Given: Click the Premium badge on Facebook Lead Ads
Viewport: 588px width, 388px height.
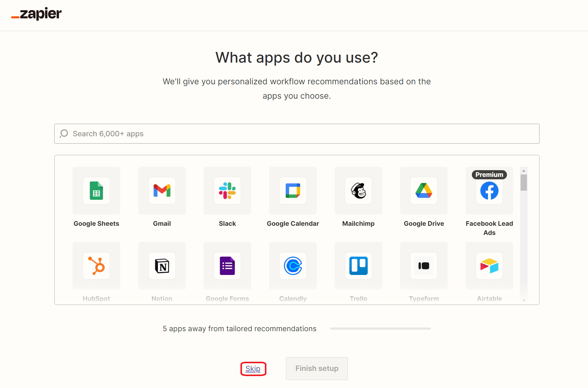Looking at the screenshot, I should tap(489, 174).
